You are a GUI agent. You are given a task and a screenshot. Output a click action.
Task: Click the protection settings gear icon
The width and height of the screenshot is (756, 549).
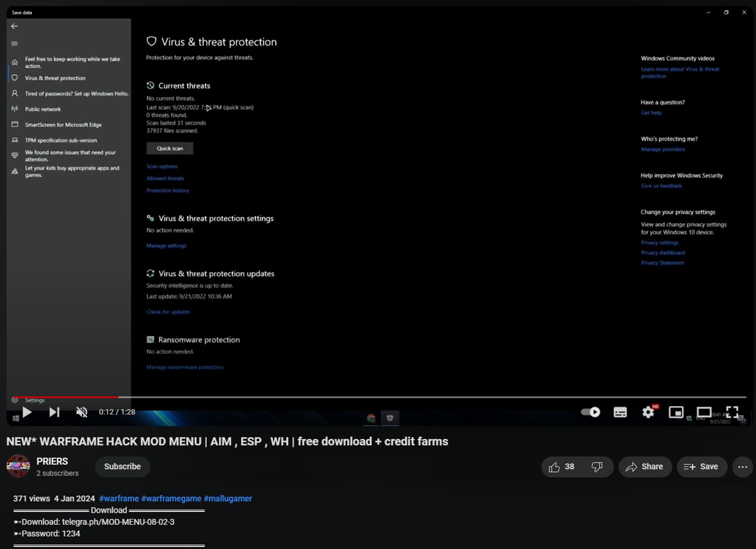pos(150,218)
